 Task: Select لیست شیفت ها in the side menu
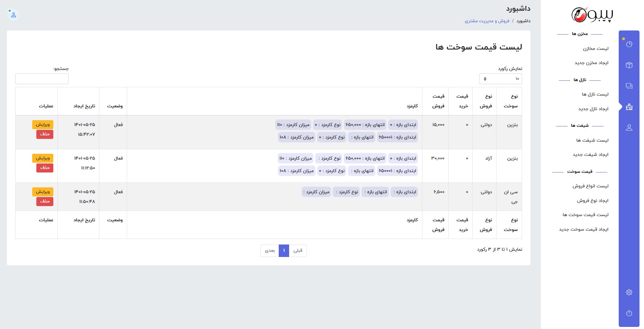point(592,140)
